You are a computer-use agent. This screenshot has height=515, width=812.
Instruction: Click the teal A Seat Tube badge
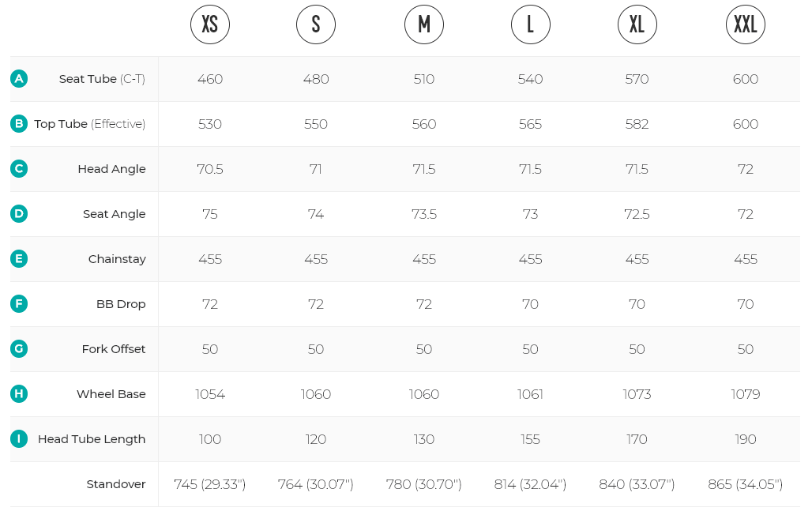click(19, 79)
